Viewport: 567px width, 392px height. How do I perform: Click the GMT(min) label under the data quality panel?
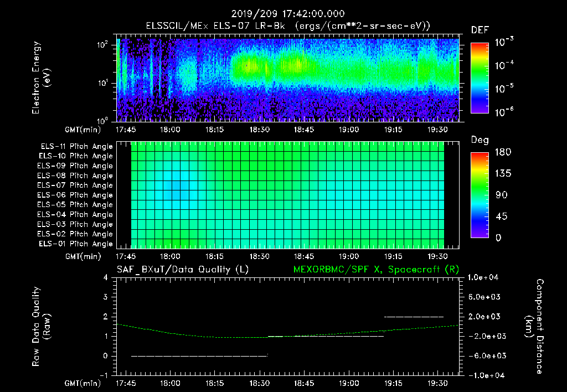click(83, 383)
